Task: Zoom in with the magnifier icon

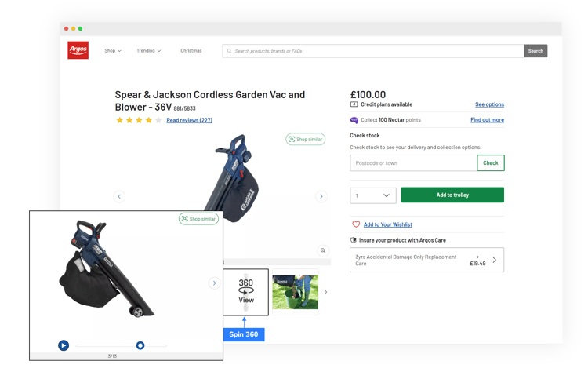Action: pos(323,251)
